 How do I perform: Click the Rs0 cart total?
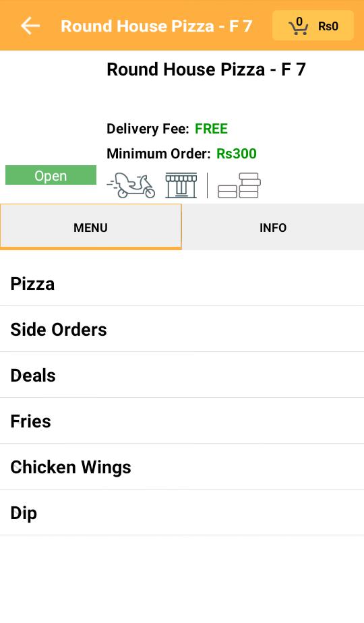coord(328,26)
